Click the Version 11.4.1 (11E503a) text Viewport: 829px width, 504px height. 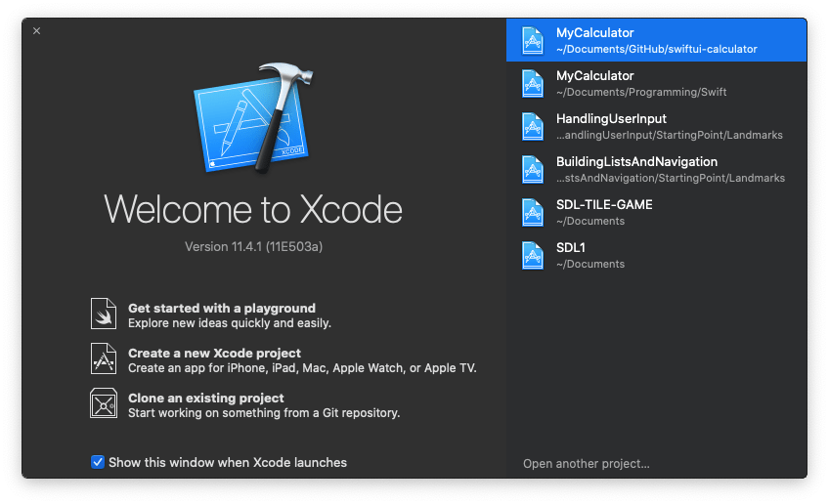click(254, 246)
